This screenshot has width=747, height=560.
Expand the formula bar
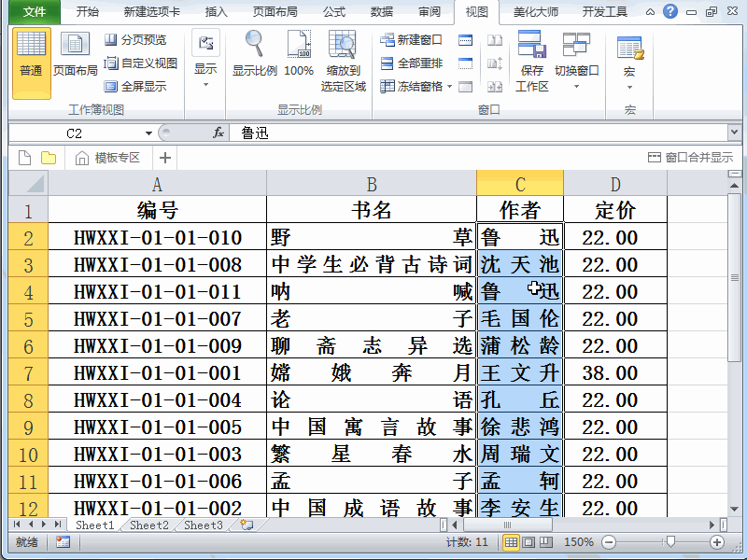(734, 132)
